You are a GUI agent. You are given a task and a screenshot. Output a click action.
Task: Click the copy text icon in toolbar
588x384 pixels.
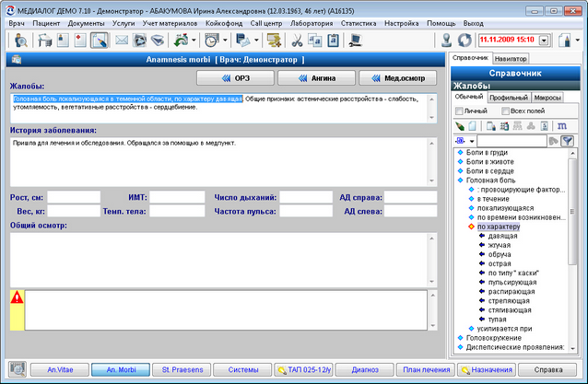pos(314,41)
